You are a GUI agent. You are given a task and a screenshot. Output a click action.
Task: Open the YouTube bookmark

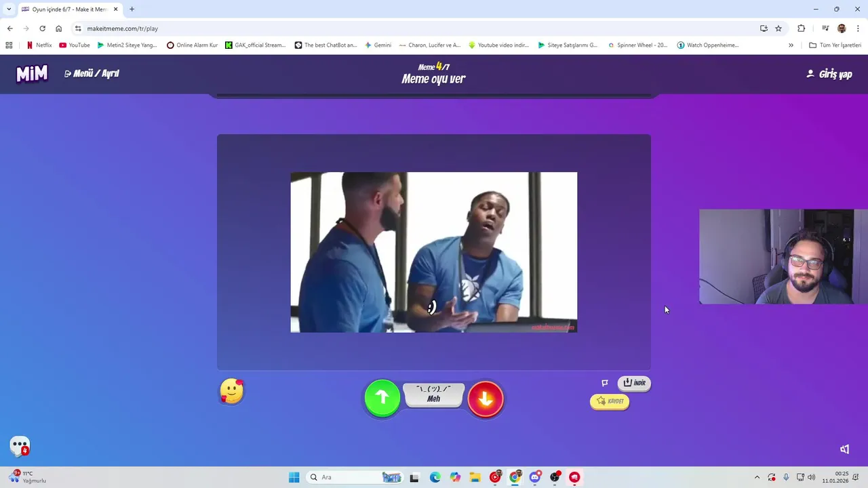[x=75, y=45]
